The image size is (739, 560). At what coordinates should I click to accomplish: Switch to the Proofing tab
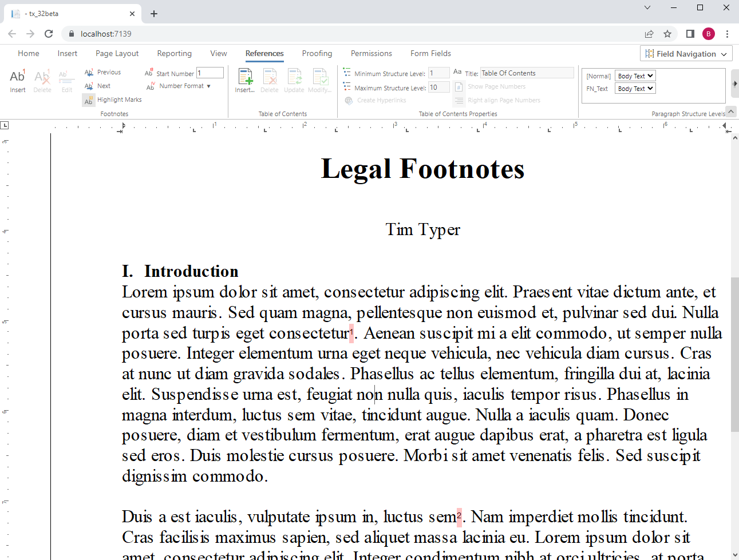pos(317,53)
